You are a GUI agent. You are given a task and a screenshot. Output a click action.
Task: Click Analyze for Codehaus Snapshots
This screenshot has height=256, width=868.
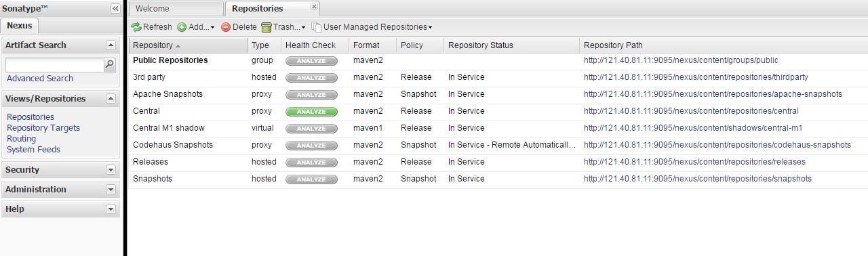click(311, 145)
